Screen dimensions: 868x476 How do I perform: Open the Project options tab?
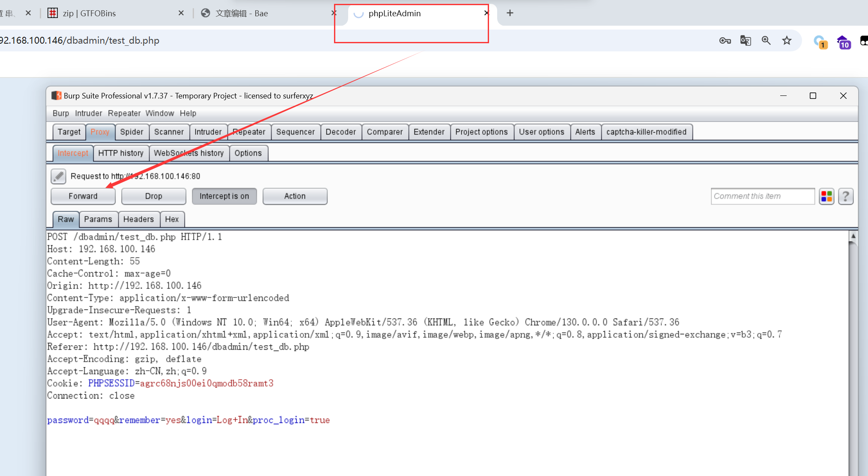pyautogui.click(x=481, y=132)
